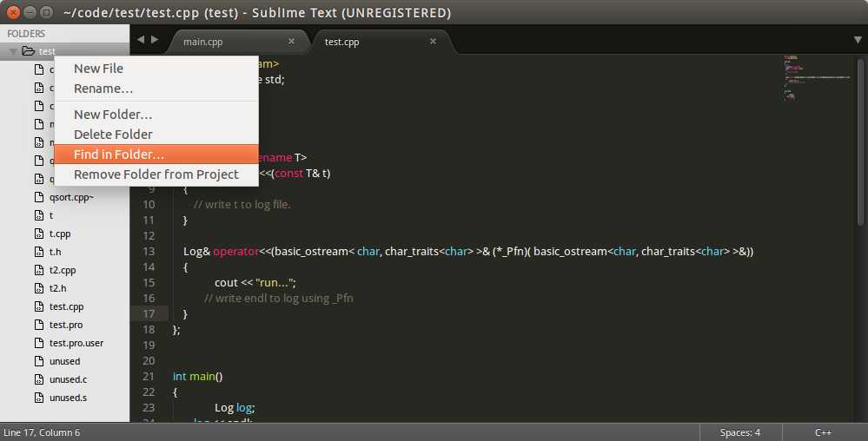Minimize the Sublime Text window
Screen dimensions: 868x441
pyautogui.click(x=30, y=11)
